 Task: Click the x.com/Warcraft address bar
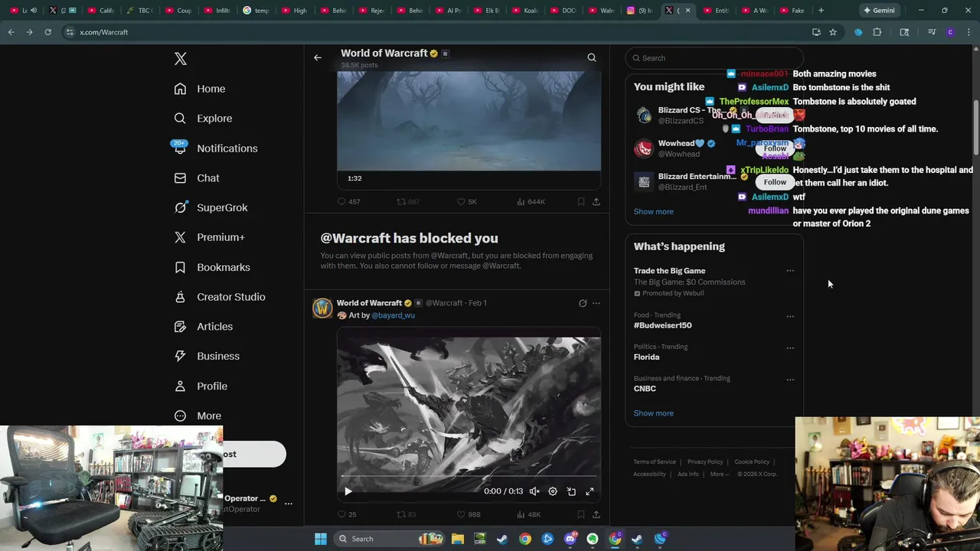pyautogui.click(x=436, y=32)
